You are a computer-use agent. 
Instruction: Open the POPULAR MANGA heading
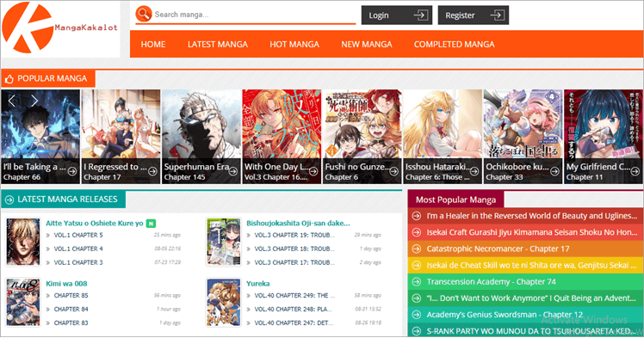coord(53,78)
